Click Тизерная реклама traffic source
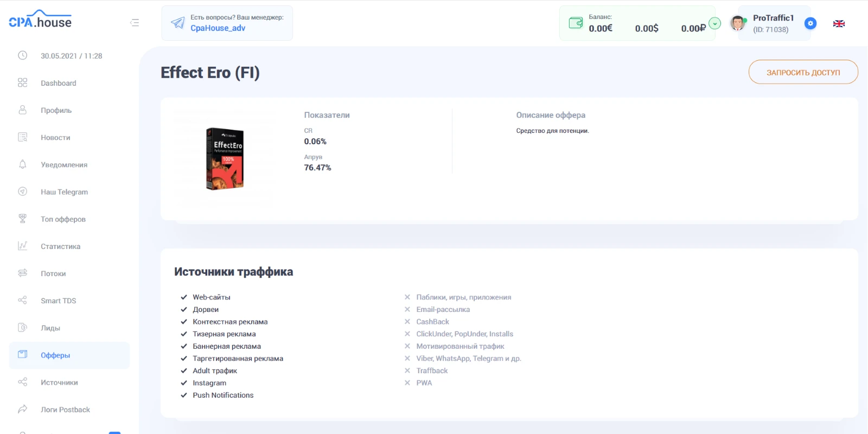Screen dimensions: 868x434 tap(224, 334)
